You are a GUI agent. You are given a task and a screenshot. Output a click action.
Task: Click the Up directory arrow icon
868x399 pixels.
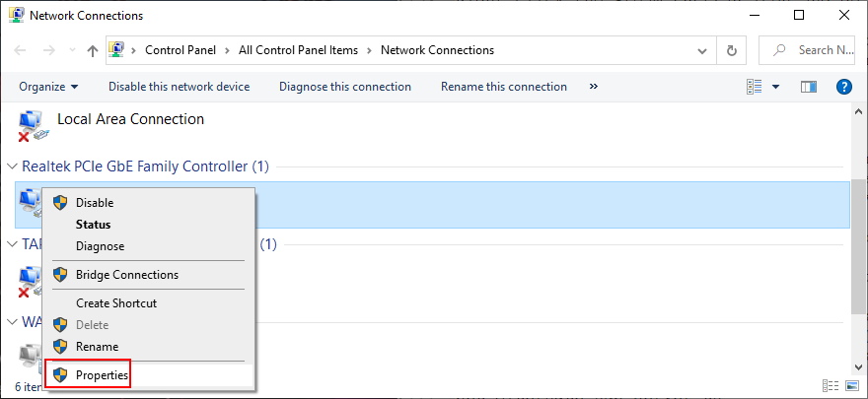[x=93, y=50]
